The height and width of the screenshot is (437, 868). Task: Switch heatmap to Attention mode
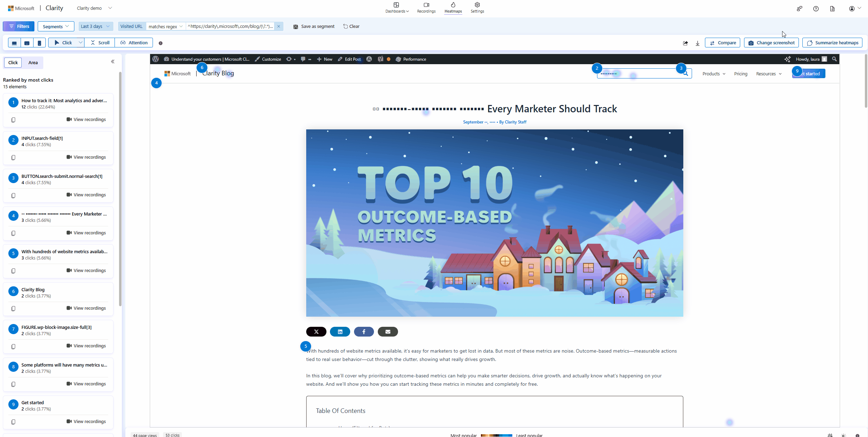(x=134, y=43)
